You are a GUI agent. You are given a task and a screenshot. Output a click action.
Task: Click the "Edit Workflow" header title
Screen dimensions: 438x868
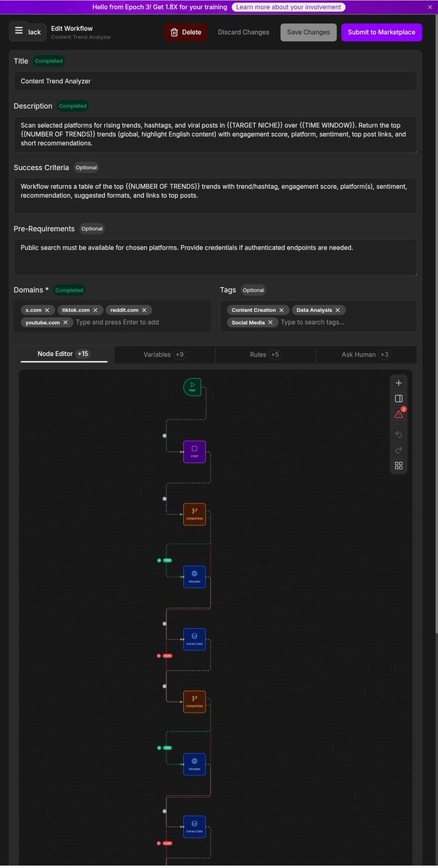click(x=72, y=28)
